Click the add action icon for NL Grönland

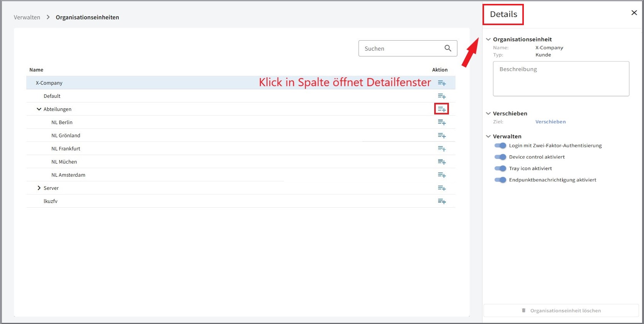point(442,136)
